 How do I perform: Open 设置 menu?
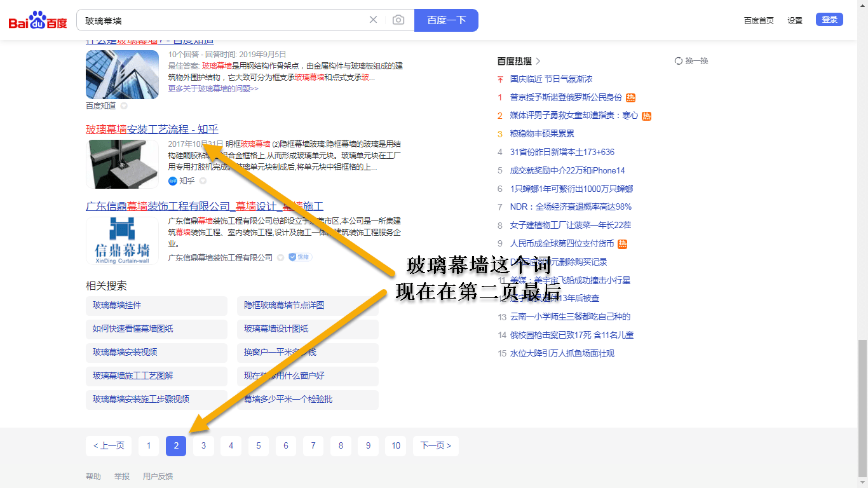click(795, 20)
